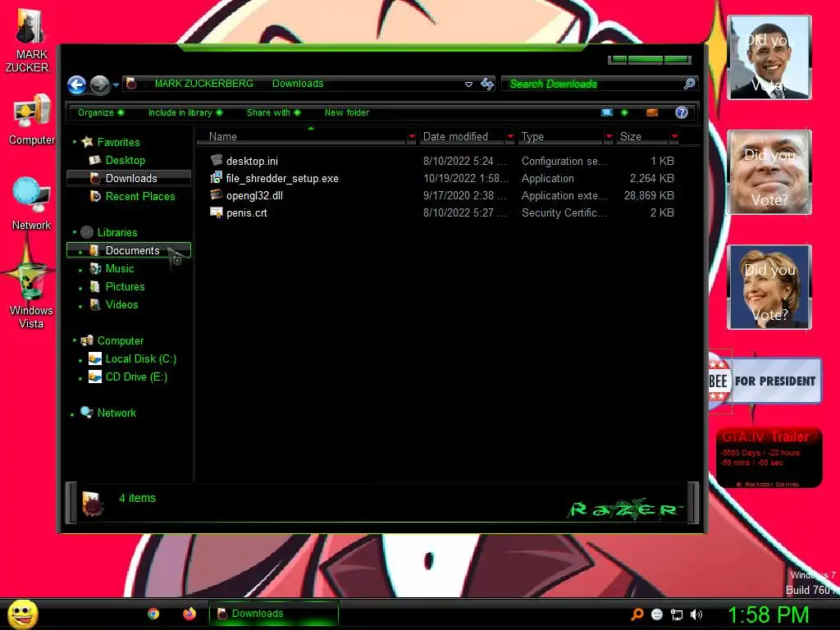Viewport: 840px width, 630px height.
Task: Open the Type column filter dropdown
Action: click(609, 137)
